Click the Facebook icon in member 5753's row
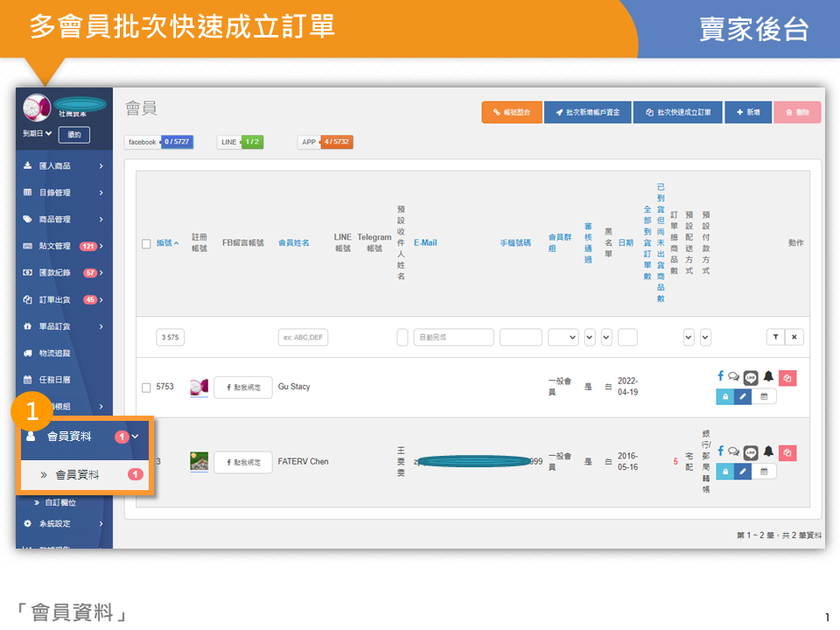Screen dimensions: 840x630 pos(720,376)
